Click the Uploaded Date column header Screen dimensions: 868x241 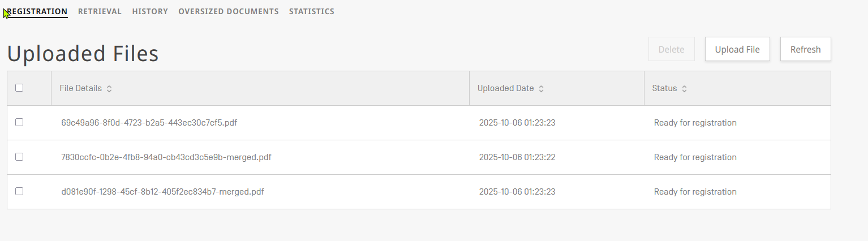pyautogui.click(x=505, y=88)
